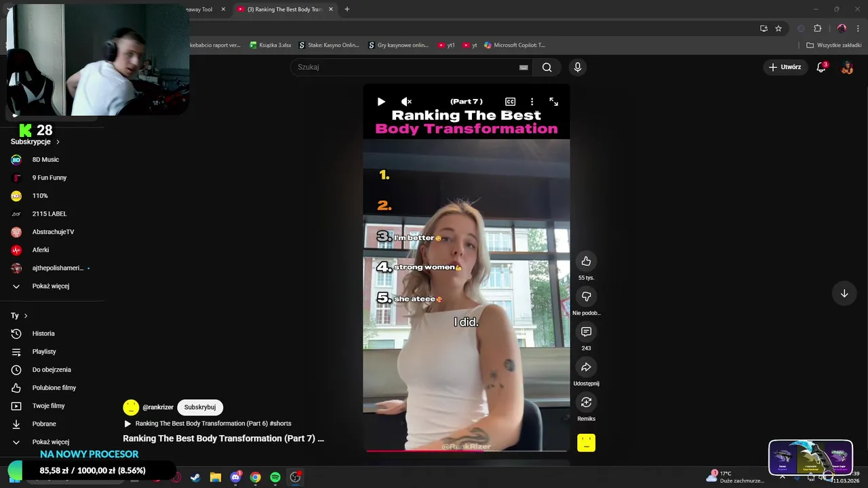Open the yellow sound source thumbnail
Image resolution: width=868 pixels, height=488 pixels.
pos(586,443)
